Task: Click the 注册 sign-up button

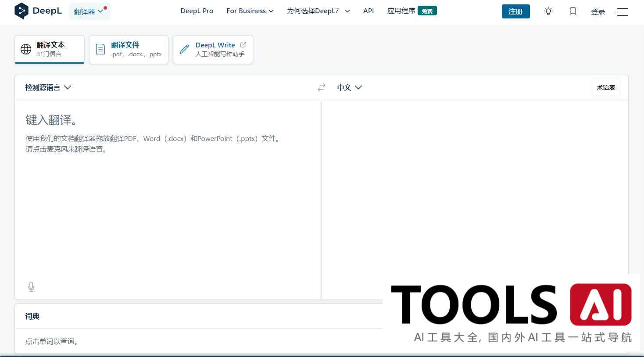Action: (515, 11)
